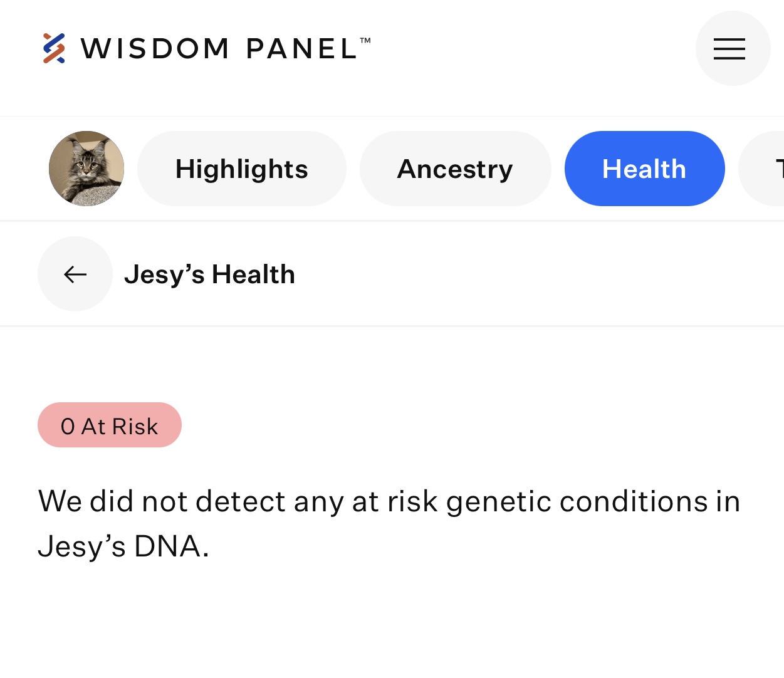
Task: View Jesy's Highlights section
Action: [242, 169]
